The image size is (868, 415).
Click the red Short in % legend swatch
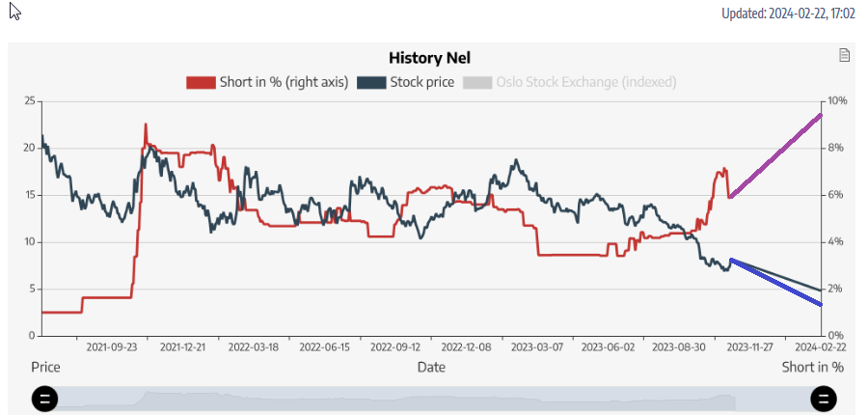point(201,82)
